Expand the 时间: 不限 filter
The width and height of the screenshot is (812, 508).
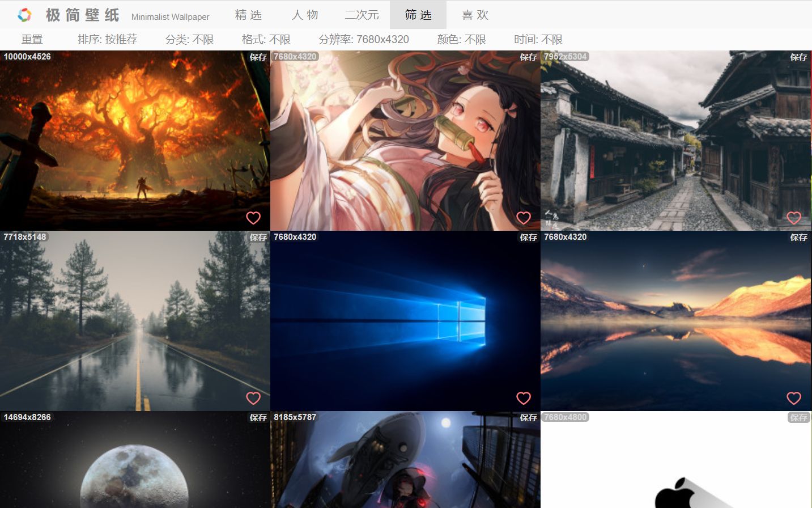pos(538,39)
